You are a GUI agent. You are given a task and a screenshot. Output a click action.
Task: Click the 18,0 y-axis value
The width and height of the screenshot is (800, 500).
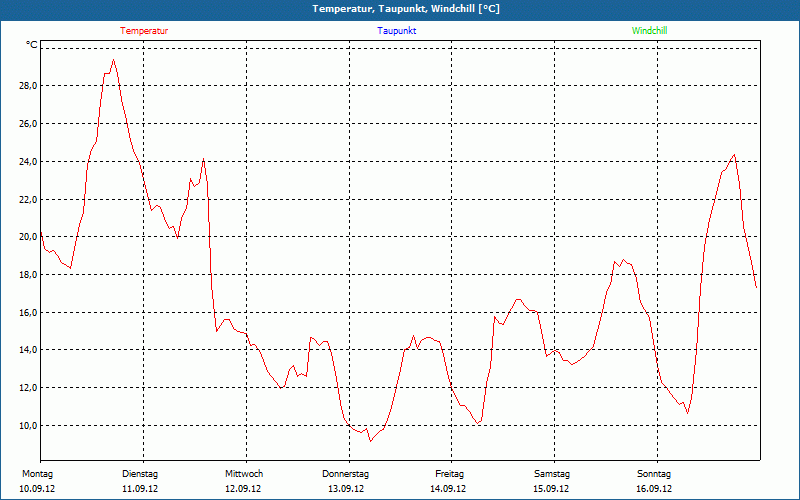tap(28, 274)
